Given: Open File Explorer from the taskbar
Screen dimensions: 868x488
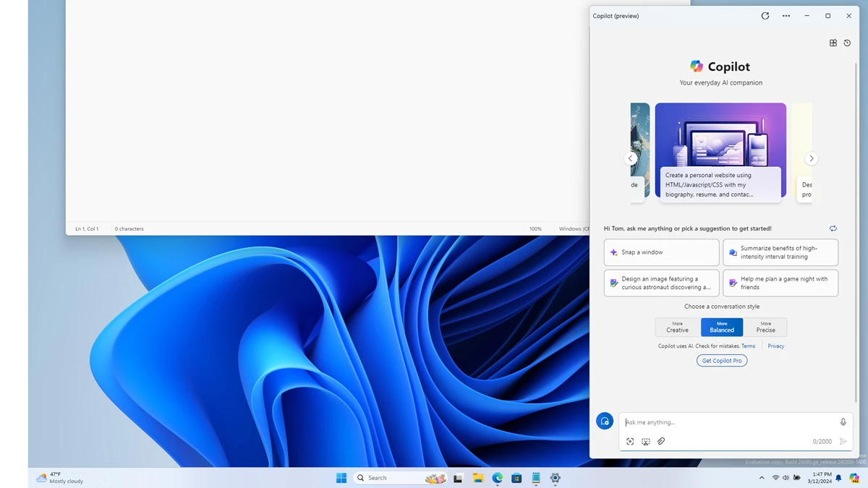Looking at the screenshot, I should coord(478,478).
